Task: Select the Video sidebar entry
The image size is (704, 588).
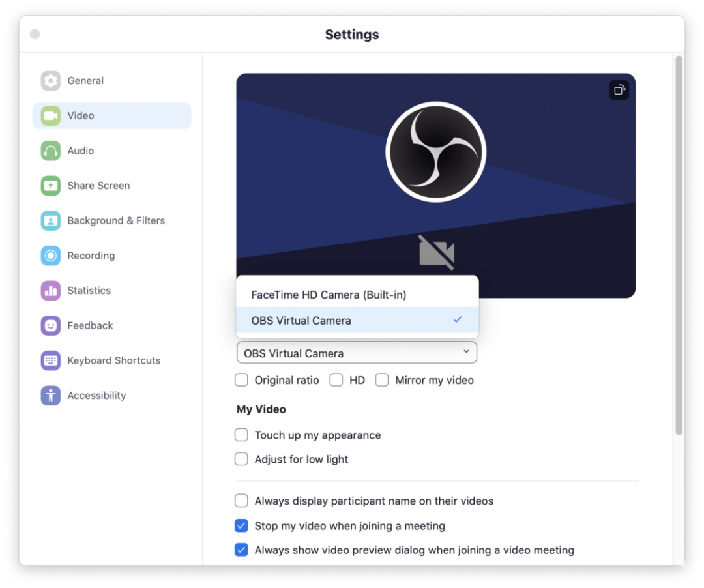Action: pos(112,116)
